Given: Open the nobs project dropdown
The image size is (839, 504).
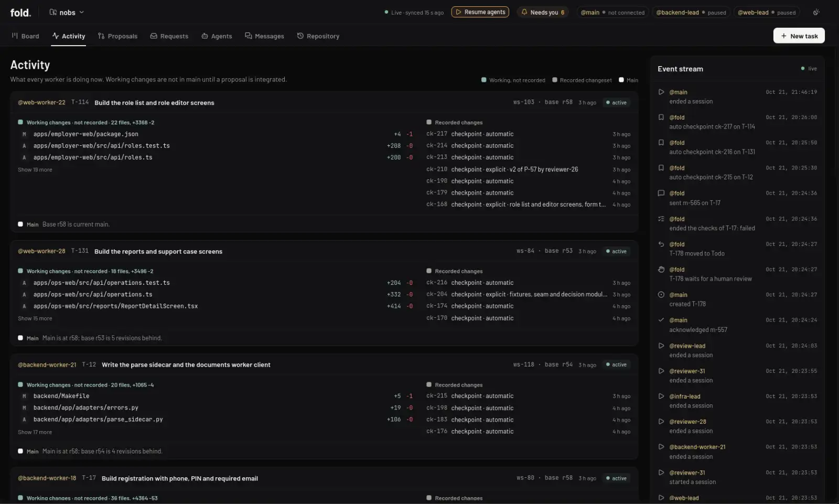Looking at the screenshot, I should (x=67, y=12).
